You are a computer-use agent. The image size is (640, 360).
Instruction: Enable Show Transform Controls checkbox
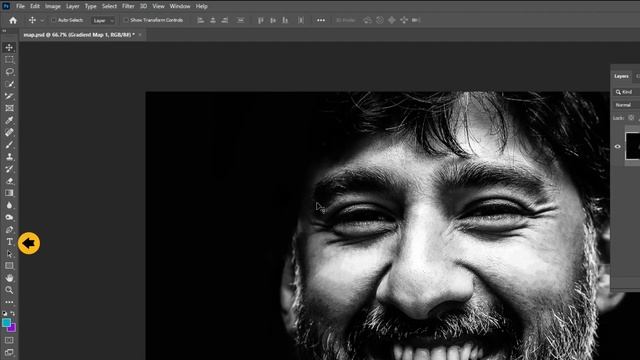[x=126, y=20]
